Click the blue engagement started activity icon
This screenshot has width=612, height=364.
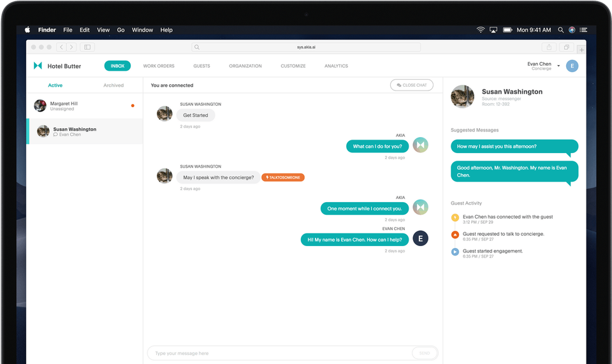point(455,252)
